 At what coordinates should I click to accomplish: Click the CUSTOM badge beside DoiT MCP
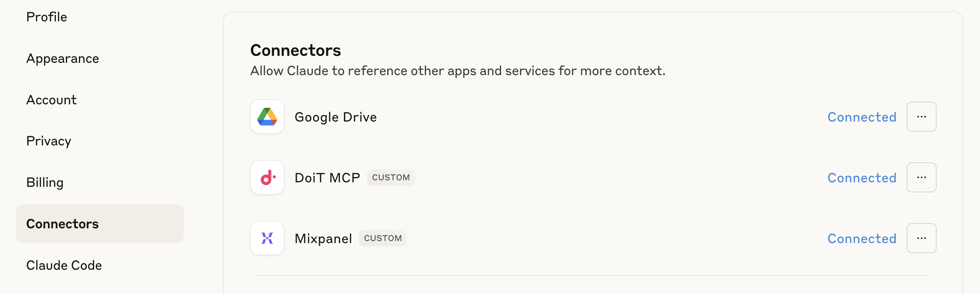coord(391,178)
